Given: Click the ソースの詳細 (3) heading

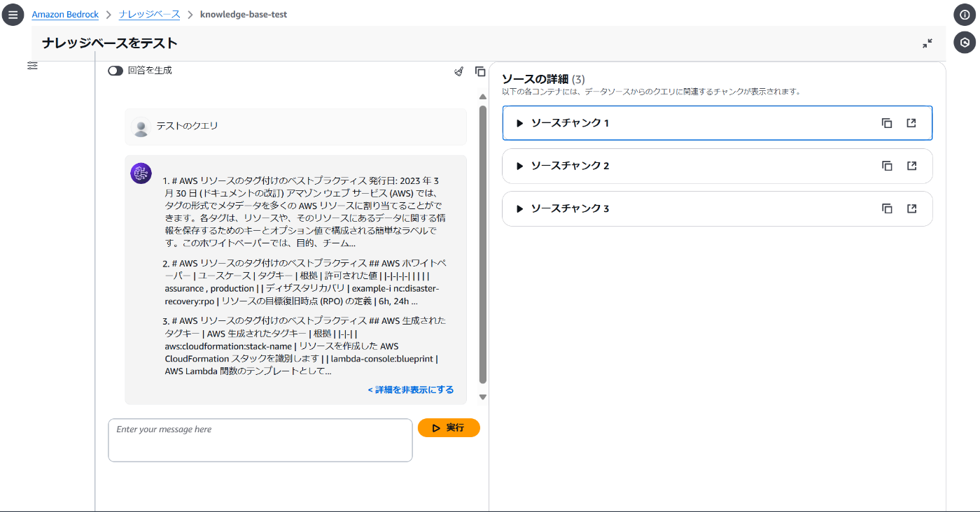Looking at the screenshot, I should (543, 79).
